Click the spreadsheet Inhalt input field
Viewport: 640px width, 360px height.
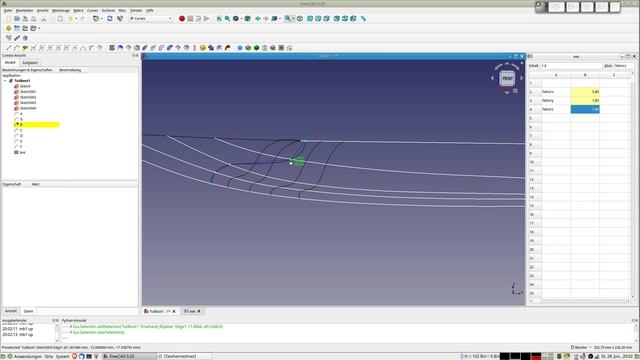pyautogui.click(x=571, y=66)
